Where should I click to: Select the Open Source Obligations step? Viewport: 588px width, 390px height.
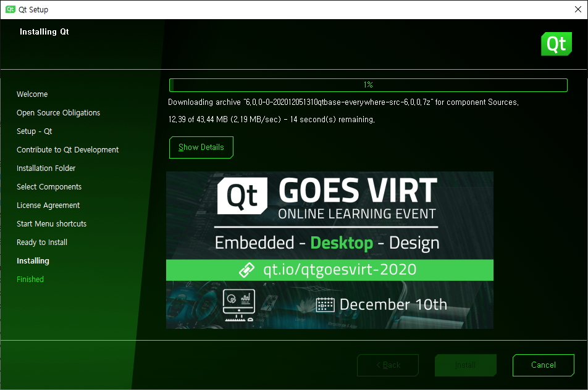tap(59, 113)
